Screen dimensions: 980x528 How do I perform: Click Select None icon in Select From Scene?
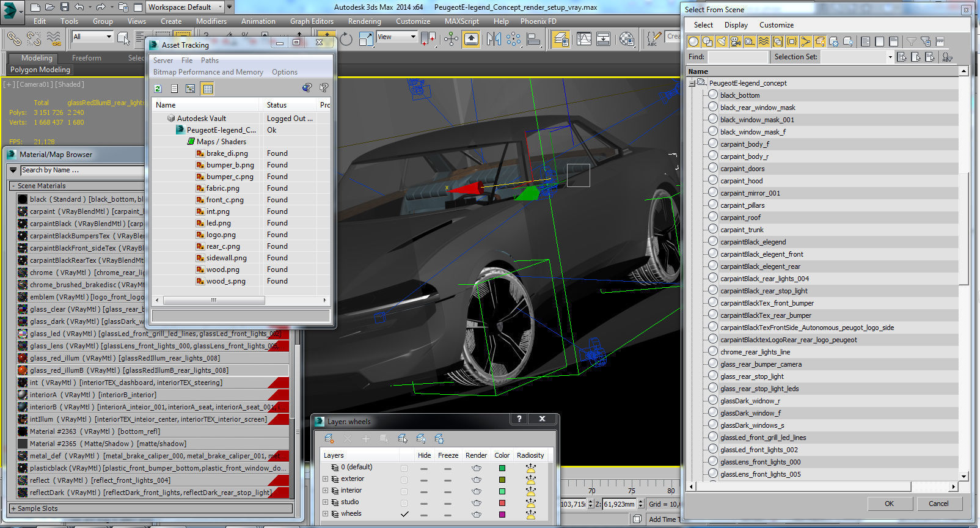click(x=879, y=42)
